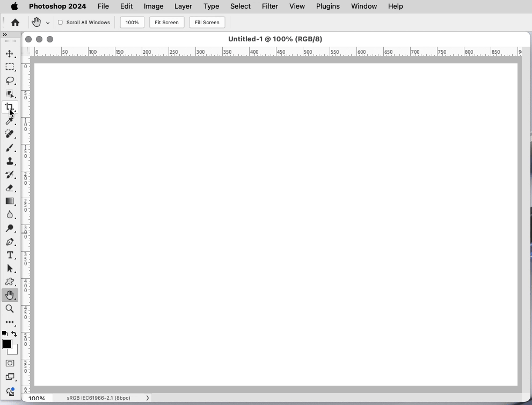Select the Crop tool

[10, 107]
